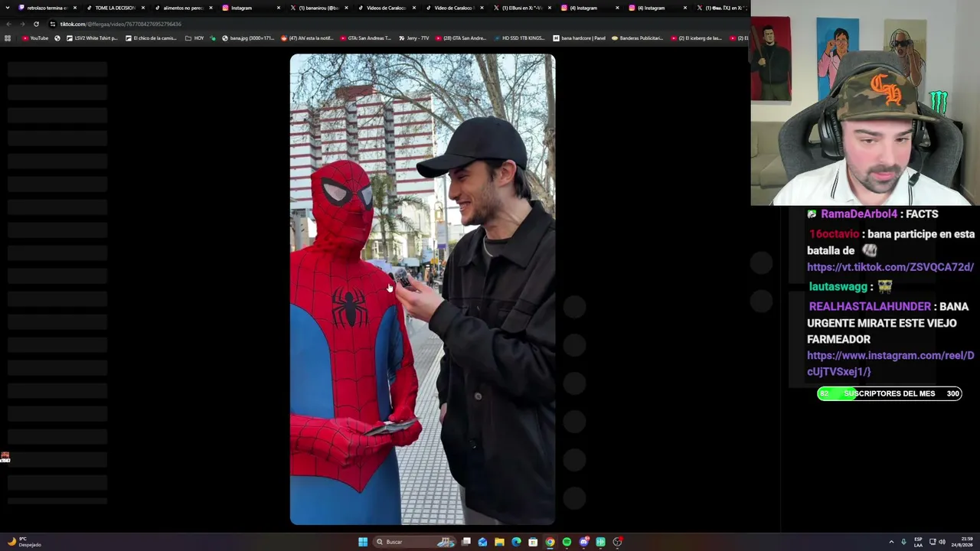Open the 'Jerry - 7TV' bookmark
The width and height of the screenshot is (980, 551).
tap(413, 37)
